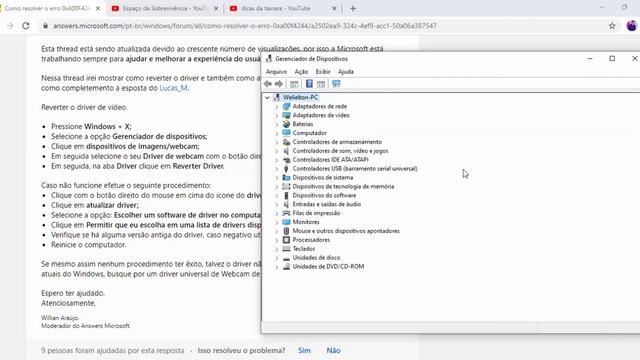Select the Unidades de DVD/CD-ROM row

click(x=328, y=267)
